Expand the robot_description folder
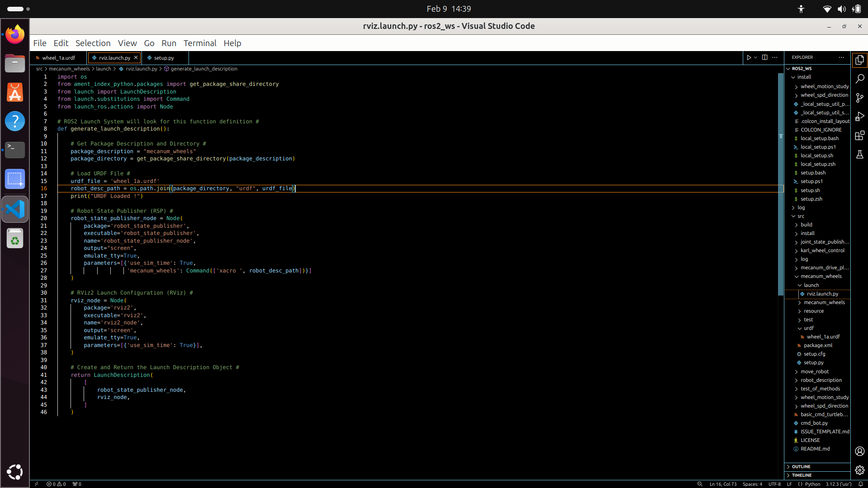 817,380
